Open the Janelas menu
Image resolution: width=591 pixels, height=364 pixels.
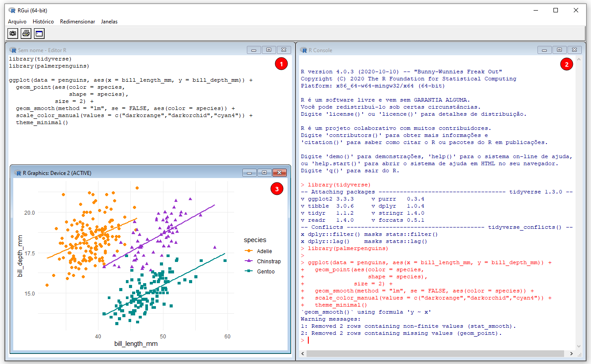point(109,21)
